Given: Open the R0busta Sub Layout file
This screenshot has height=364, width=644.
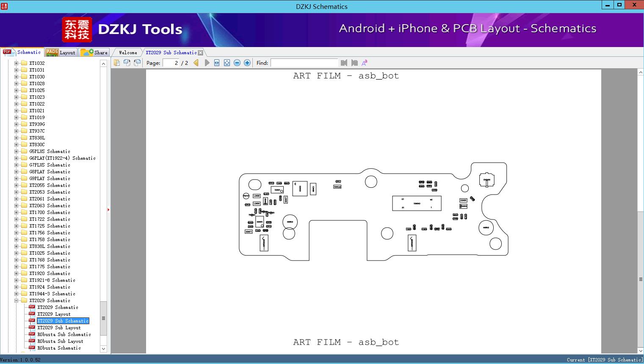Looking at the screenshot, I should click(x=60, y=341).
